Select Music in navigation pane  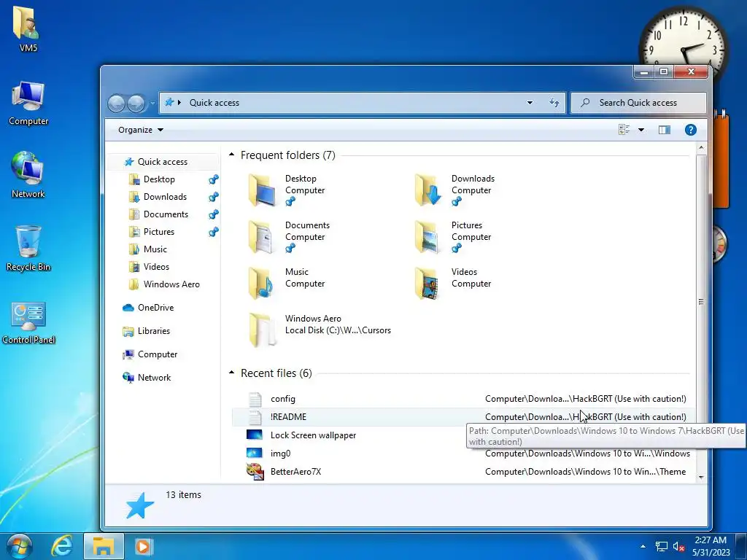coord(155,249)
